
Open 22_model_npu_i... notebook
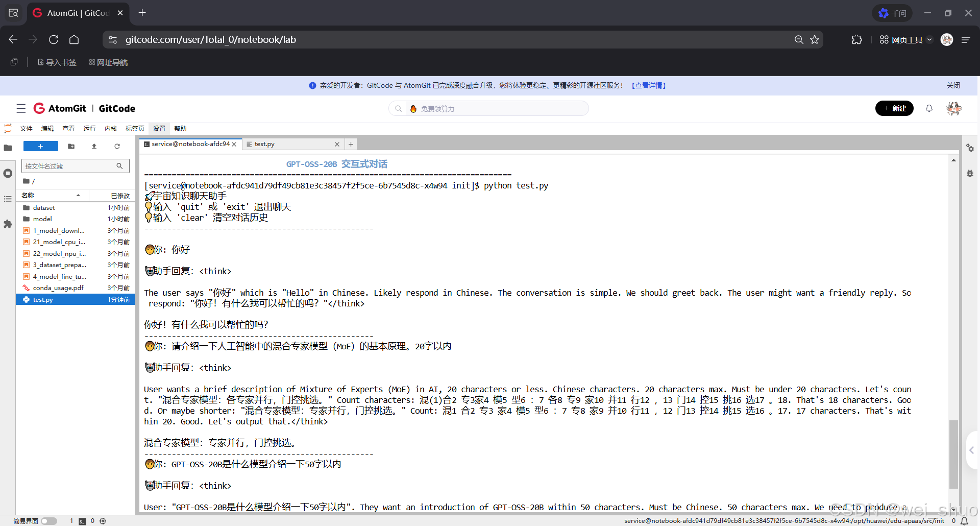[76, 254]
